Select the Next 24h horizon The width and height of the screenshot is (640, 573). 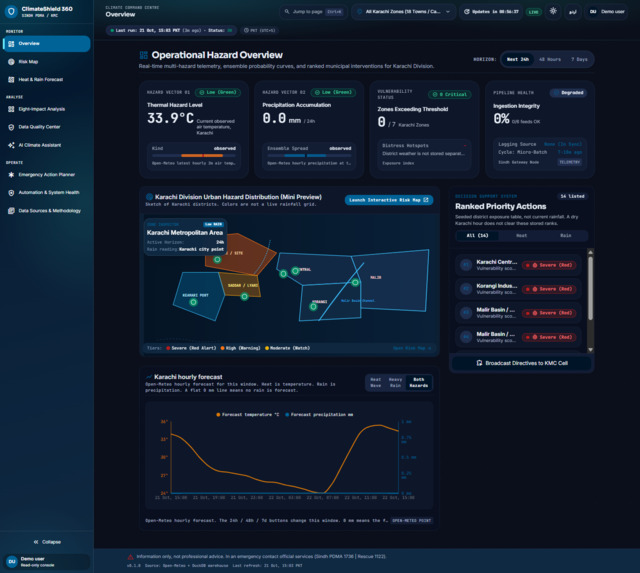(518, 59)
